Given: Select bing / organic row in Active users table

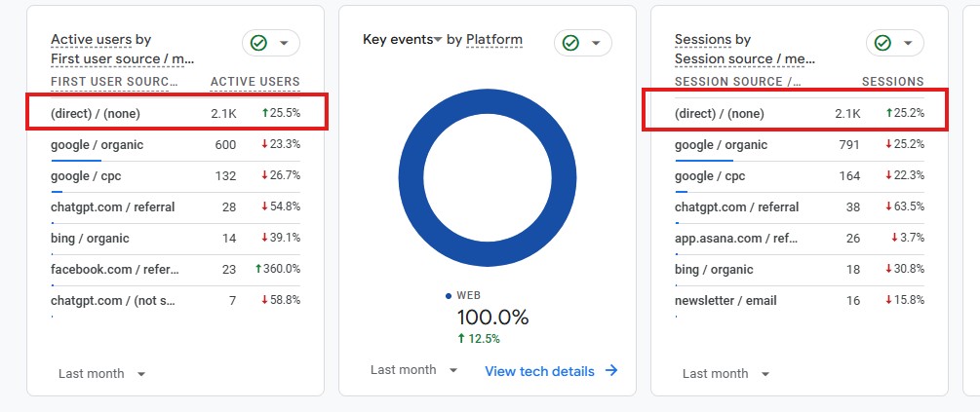Looking at the screenshot, I should (x=176, y=239).
